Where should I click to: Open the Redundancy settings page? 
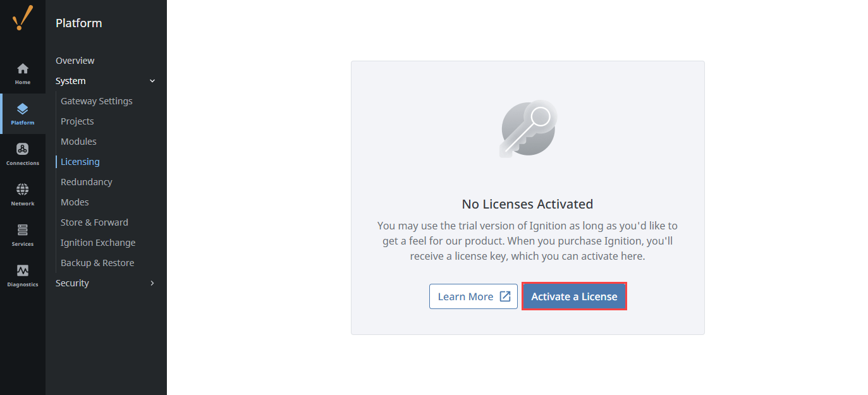[x=86, y=181]
